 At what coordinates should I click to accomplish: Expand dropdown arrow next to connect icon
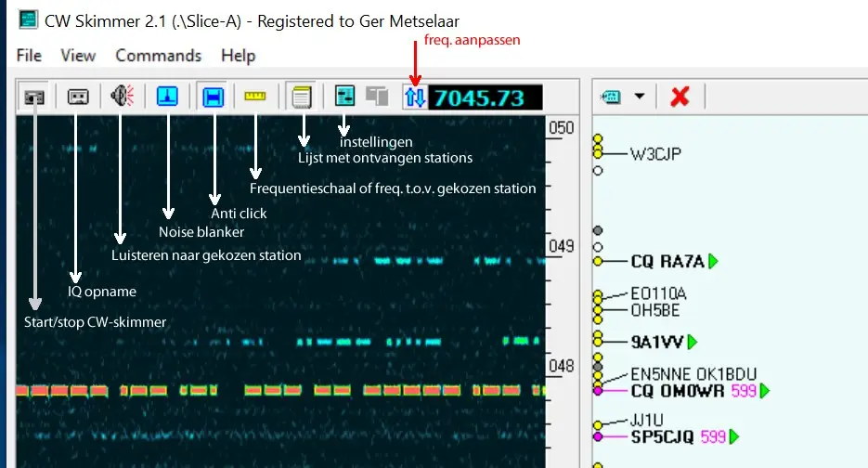(640, 97)
